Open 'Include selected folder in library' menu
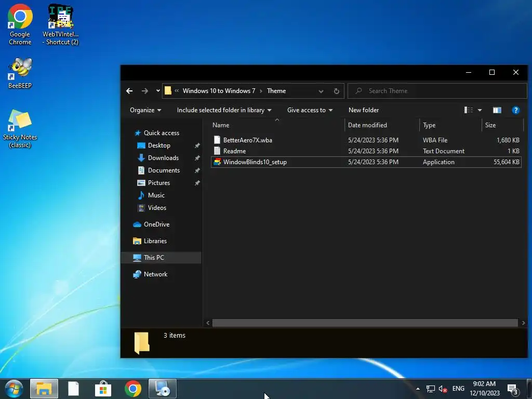This screenshot has width=532, height=399. (x=224, y=110)
